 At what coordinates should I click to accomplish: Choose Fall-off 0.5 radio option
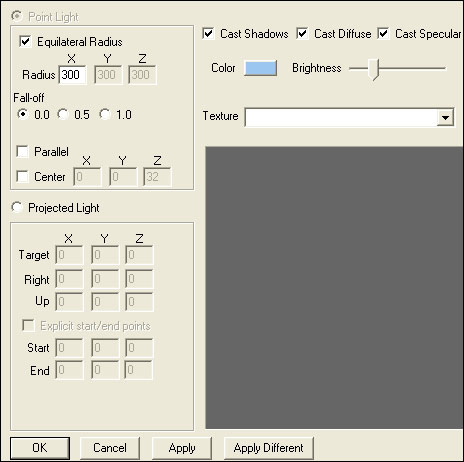point(62,114)
